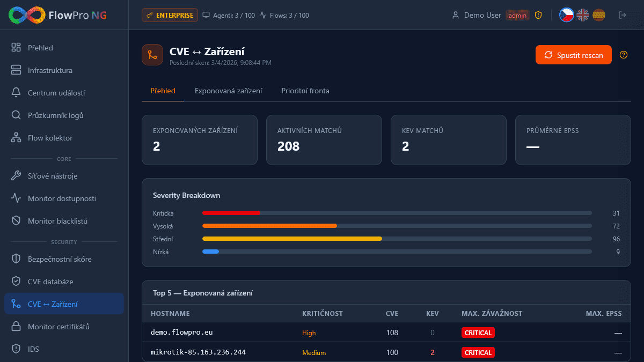Click the HOSTNAME column header

pos(170,314)
